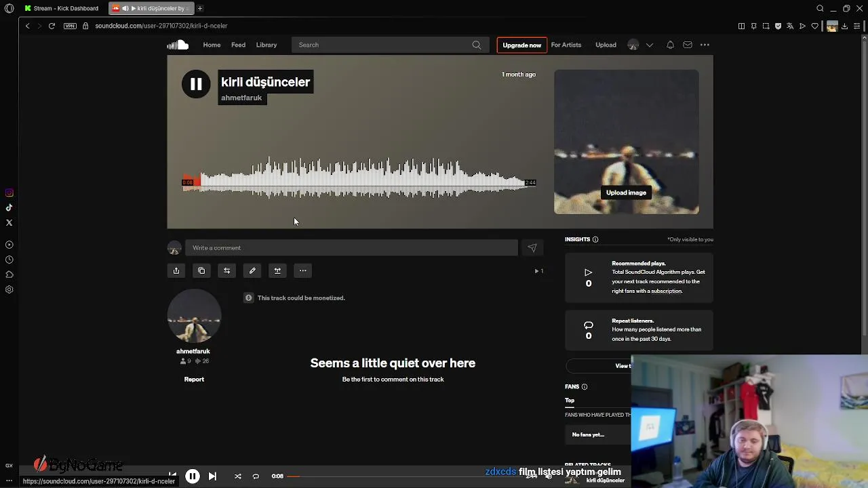This screenshot has width=868, height=488.
Task: Seek within the track waveform
Action: pyautogui.click(x=359, y=178)
